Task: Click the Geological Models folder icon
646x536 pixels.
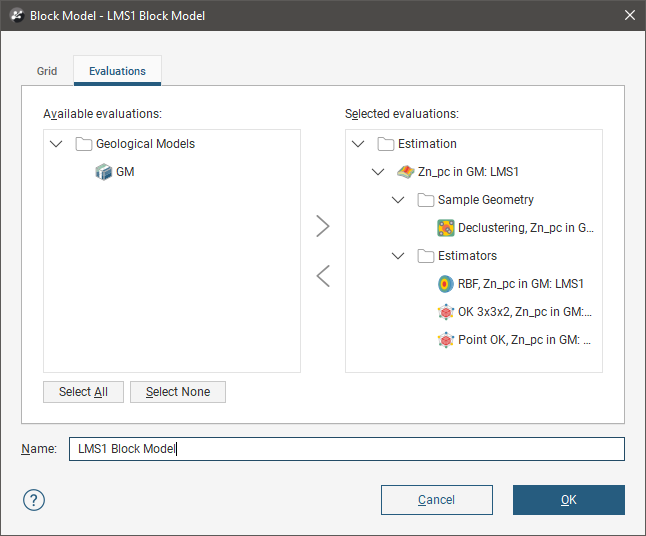Action: click(x=84, y=144)
